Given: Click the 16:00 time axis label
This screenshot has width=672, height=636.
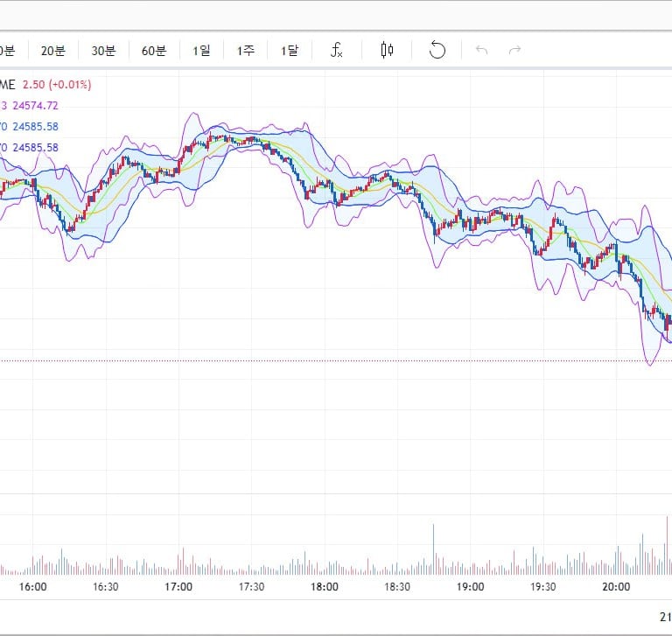Looking at the screenshot, I should [x=32, y=587].
